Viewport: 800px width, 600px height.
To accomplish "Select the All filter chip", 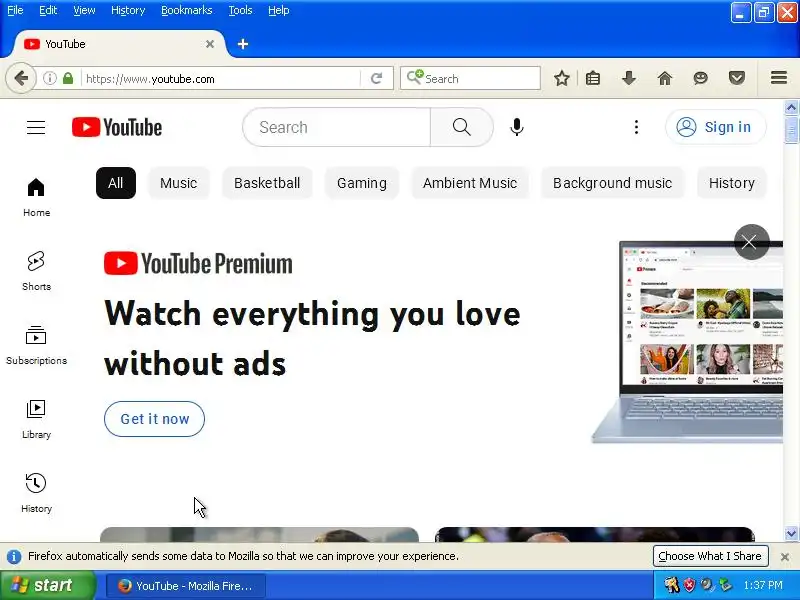I will coord(116,183).
